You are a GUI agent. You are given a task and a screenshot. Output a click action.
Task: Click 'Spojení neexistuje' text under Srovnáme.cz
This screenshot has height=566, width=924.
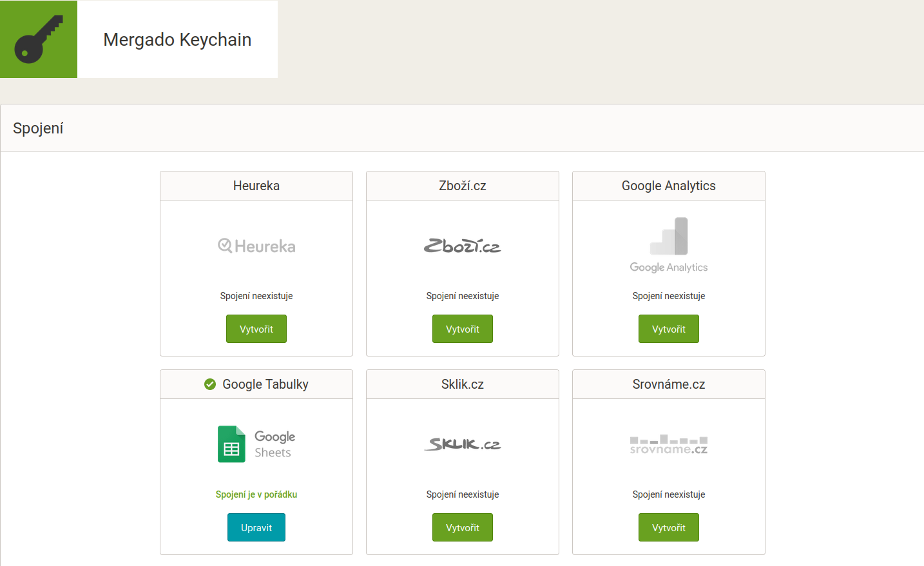point(669,494)
